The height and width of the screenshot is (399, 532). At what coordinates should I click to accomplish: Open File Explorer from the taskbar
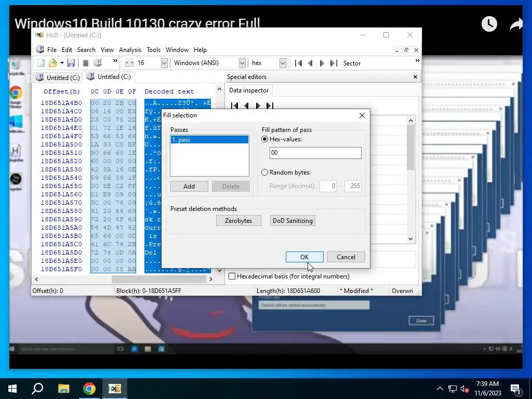coord(63,389)
